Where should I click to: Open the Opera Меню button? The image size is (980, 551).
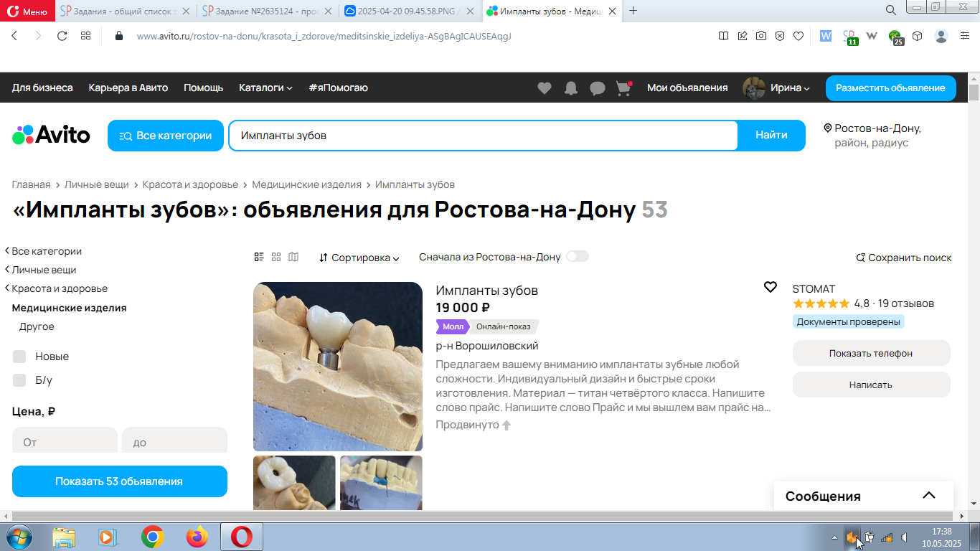click(27, 11)
